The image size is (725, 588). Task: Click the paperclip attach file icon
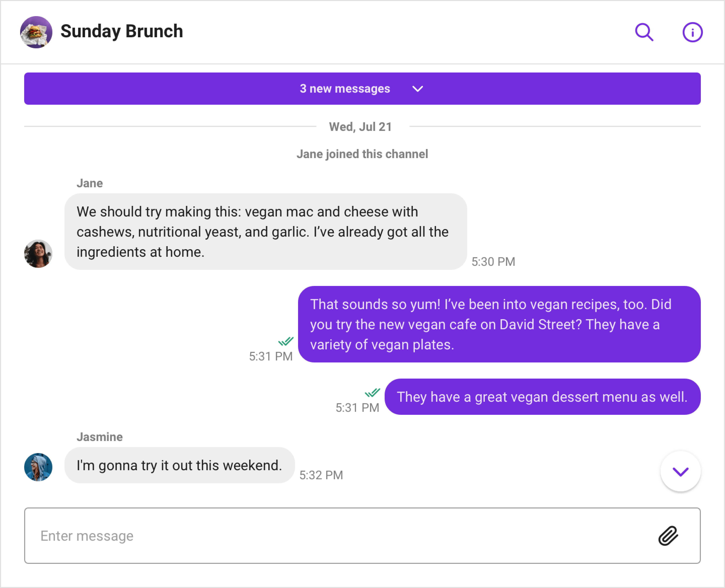(x=668, y=535)
